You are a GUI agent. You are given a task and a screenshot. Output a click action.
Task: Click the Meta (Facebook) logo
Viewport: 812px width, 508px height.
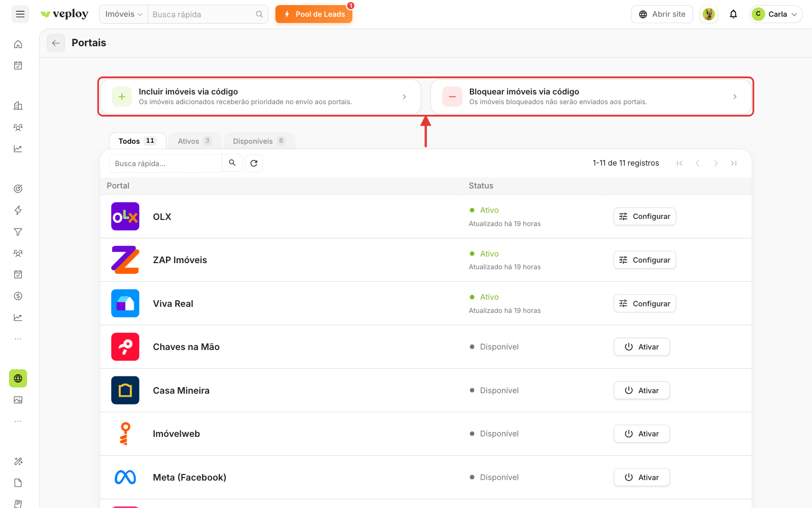[125, 478]
